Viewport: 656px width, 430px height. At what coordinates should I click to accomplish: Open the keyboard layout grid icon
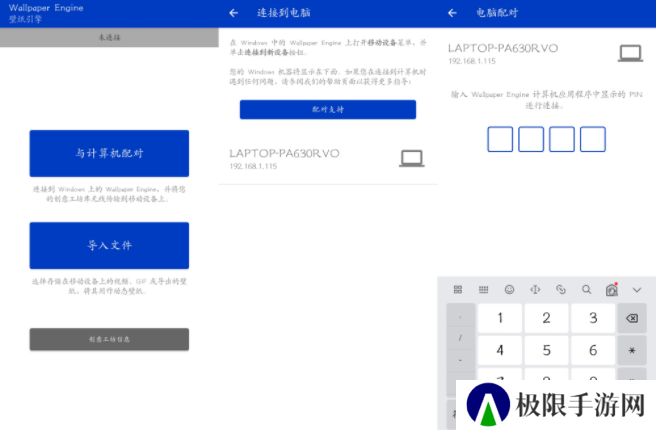pos(483,289)
